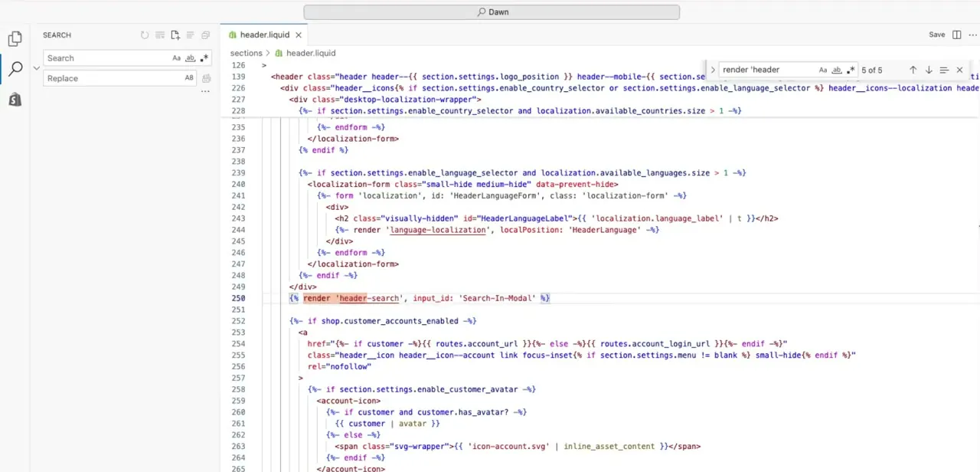
Task: Go to previous match in find widget
Action: [x=913, y=70]
